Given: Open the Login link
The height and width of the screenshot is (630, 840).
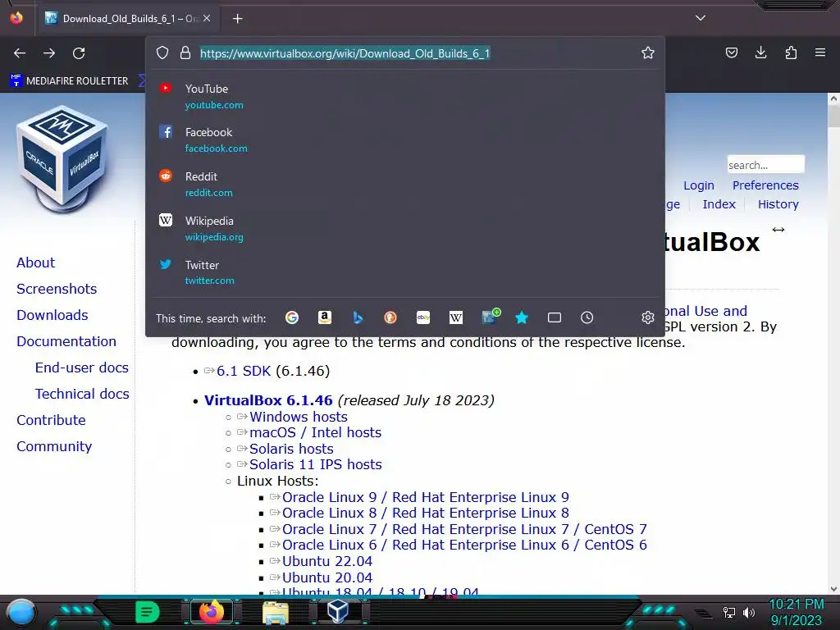Looking at the screenshot, I should click(699, 185).
